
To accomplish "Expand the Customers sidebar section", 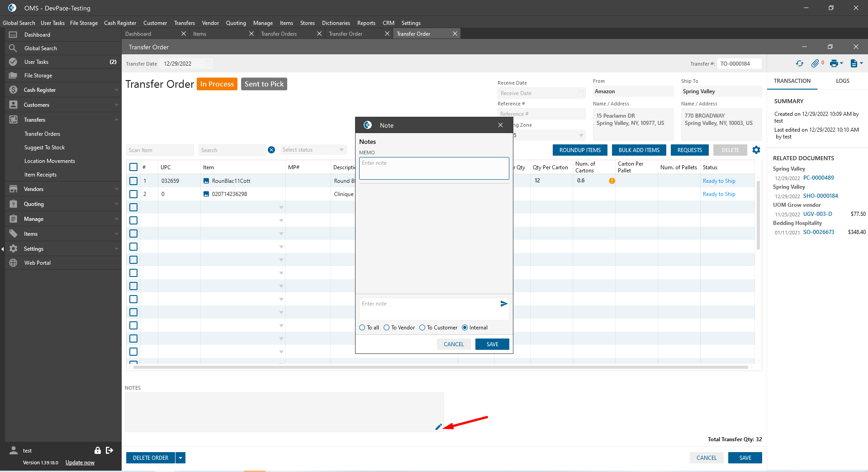I will click(x=116, y=105).
